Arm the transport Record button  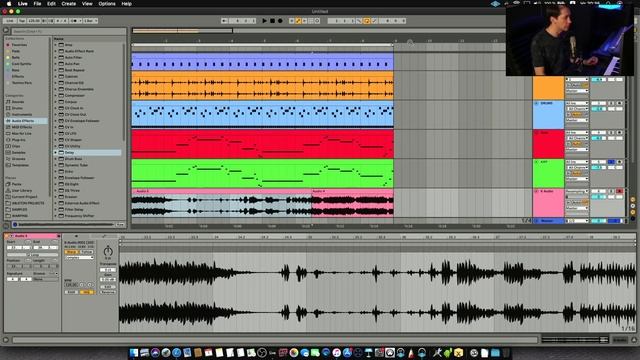280,20
